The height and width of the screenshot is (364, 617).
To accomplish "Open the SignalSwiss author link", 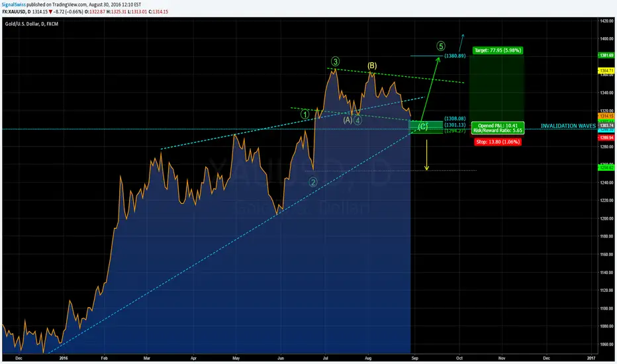I will click(x=14, y=5).
